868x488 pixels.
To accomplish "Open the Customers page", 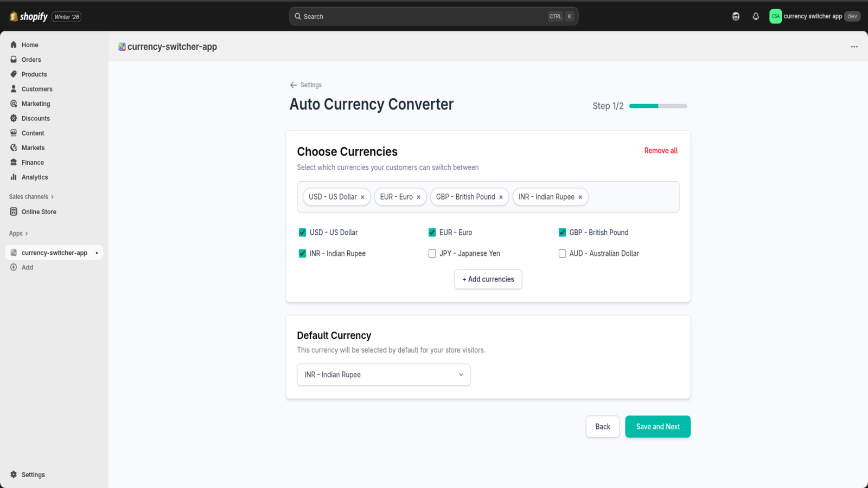I will tap(36, 88).
